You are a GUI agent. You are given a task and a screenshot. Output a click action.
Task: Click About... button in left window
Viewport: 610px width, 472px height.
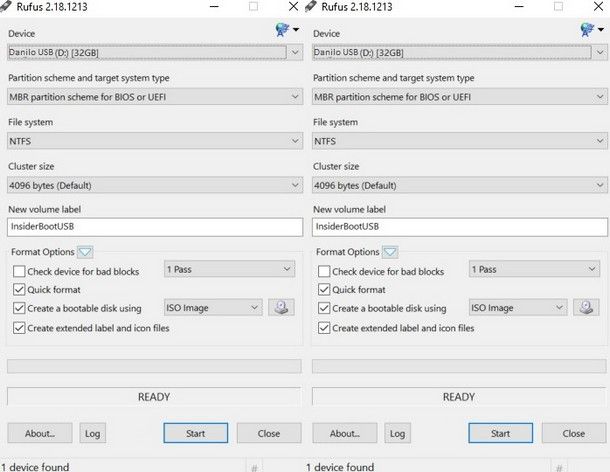click(x=40, y=433)
